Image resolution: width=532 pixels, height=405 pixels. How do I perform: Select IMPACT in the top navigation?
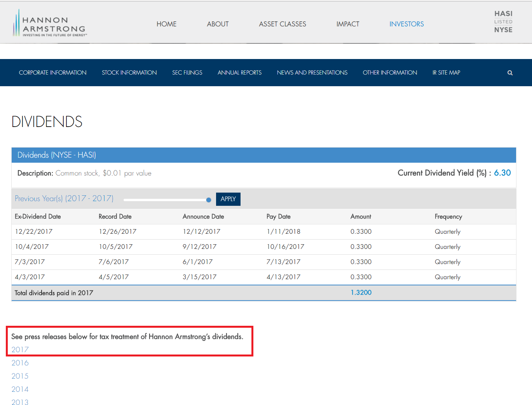(x=348, y=24)
